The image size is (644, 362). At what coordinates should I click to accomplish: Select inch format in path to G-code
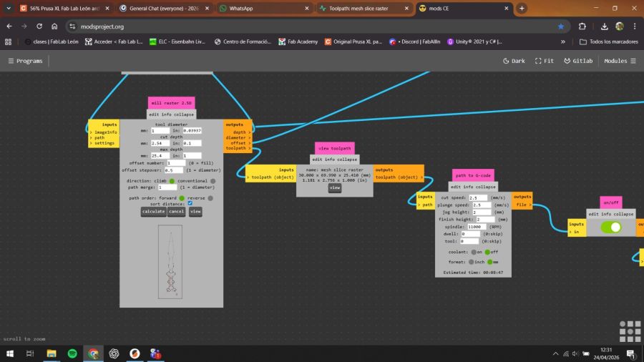(471, 262)
